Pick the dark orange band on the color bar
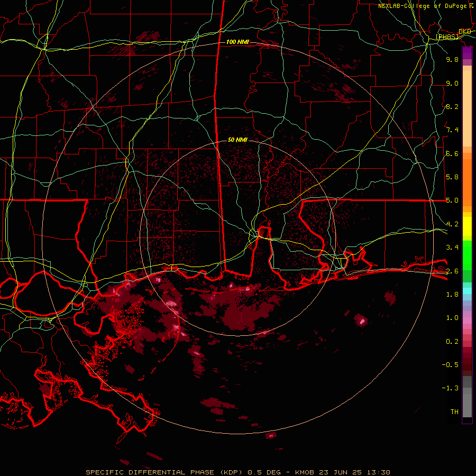This screenshot has width=476, height=476. pyautogui.click(x=467, y=182)
